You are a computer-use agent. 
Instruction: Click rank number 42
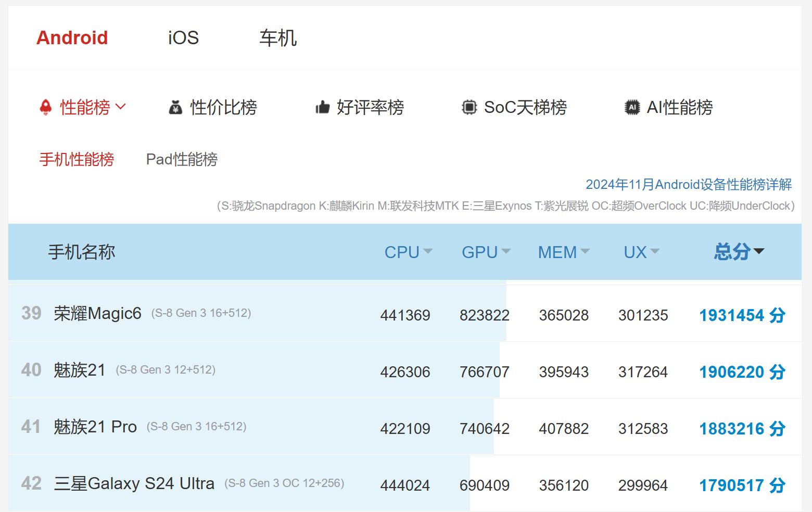coord(31,483)
